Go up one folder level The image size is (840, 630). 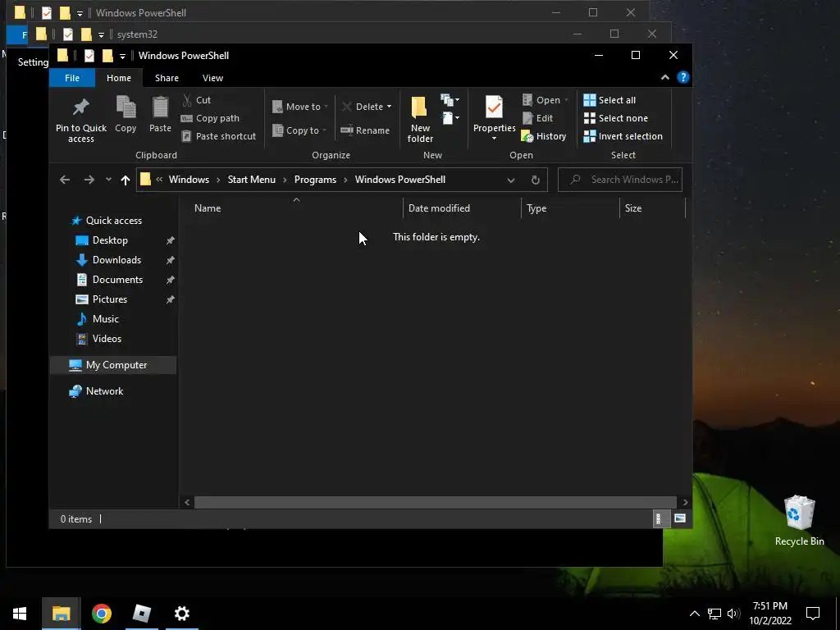[x=126, y=180]
